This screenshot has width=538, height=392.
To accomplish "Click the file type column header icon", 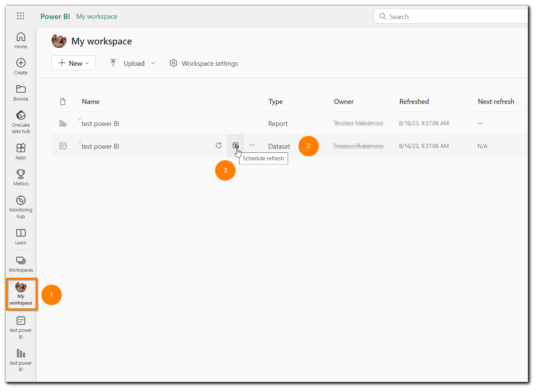I will pos(63,102).
